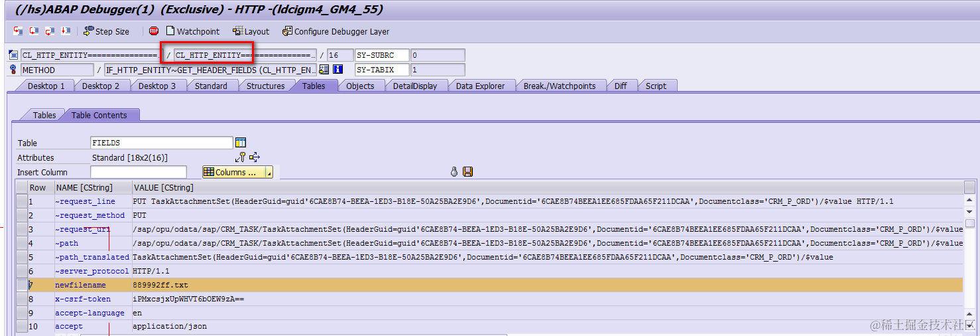Switch to the Break./Watchpoints tab
The height and width of the screenshot is (336, 980).
point(560,86)
